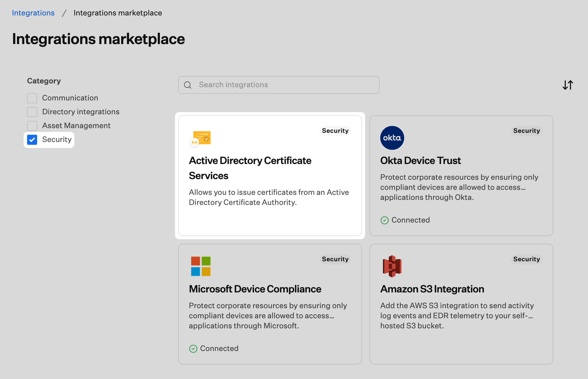Click 'Add the AWS S3 integration' description
Image resolution: width=588 pixels, height=379 pixels.
point(457,316)
